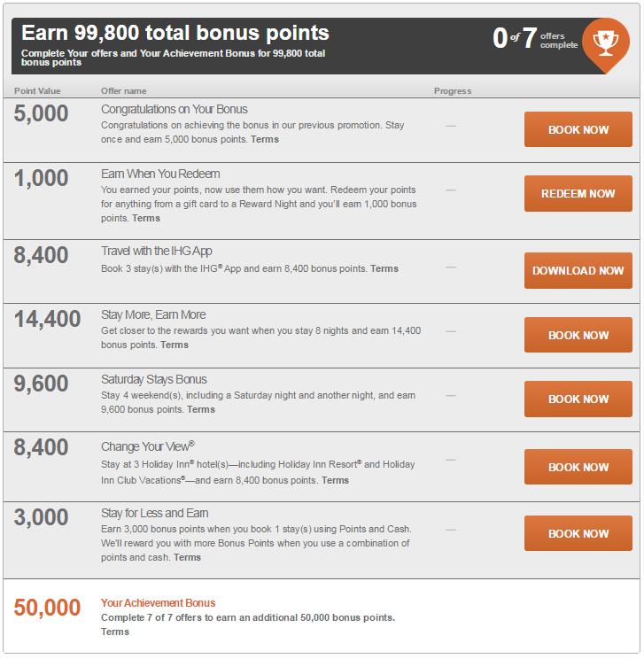The height and width of the screenshot is (659, 644).
Task: Open Terms link for Saturday Stays Bonus
Action: [x=201, y=410]
